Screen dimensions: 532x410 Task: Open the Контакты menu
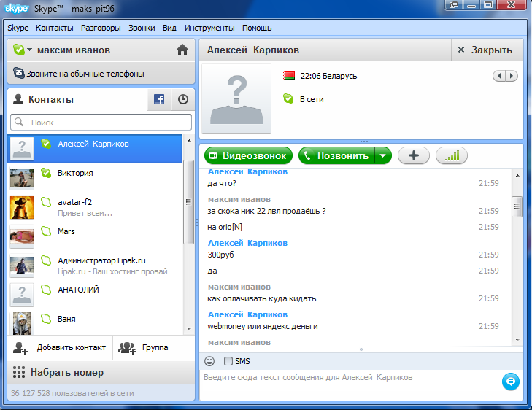tap(55, 28)
